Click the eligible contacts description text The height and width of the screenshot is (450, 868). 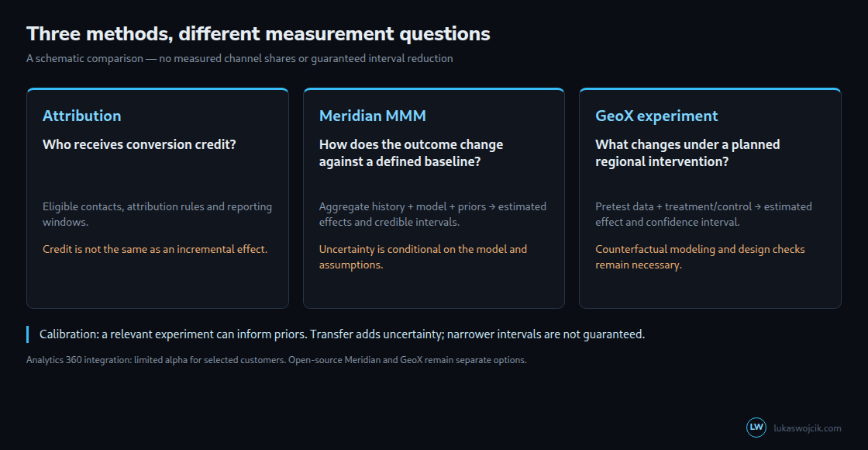click(x=157, y=214)
